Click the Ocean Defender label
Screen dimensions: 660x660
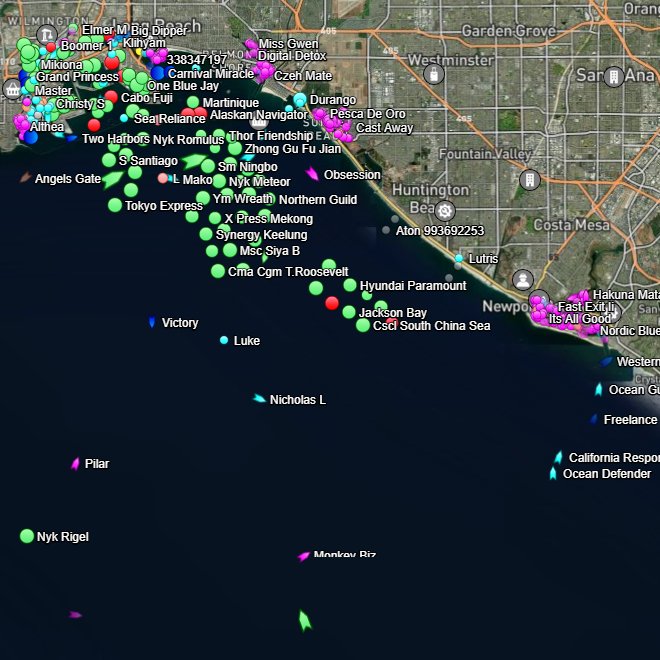[607, 474]
